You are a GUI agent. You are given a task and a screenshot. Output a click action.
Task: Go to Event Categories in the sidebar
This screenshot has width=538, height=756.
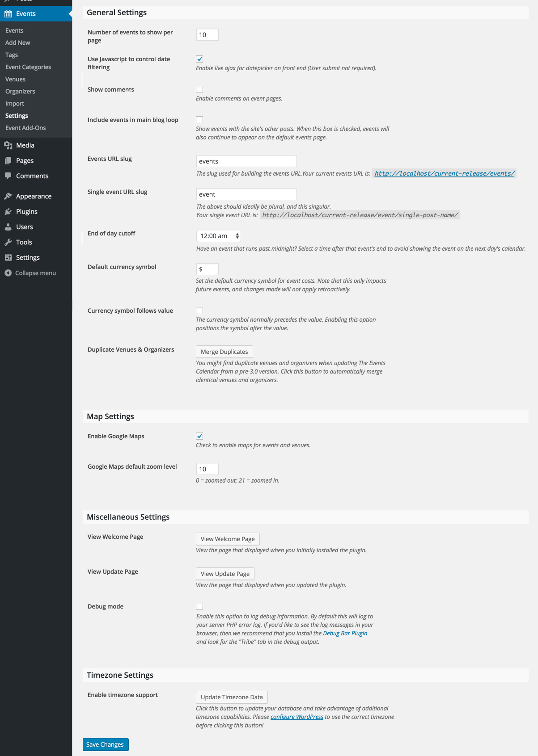click(28, 67)
